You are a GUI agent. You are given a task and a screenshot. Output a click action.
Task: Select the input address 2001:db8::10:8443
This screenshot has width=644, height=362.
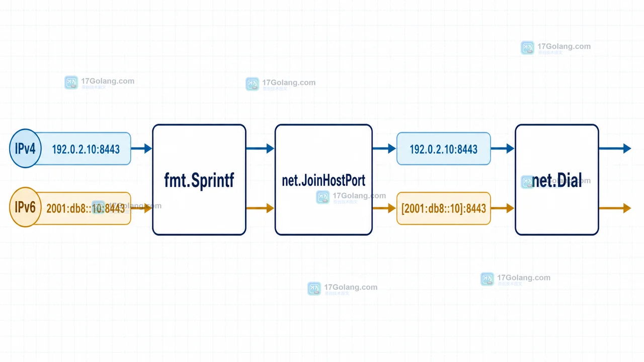(86, 208)
